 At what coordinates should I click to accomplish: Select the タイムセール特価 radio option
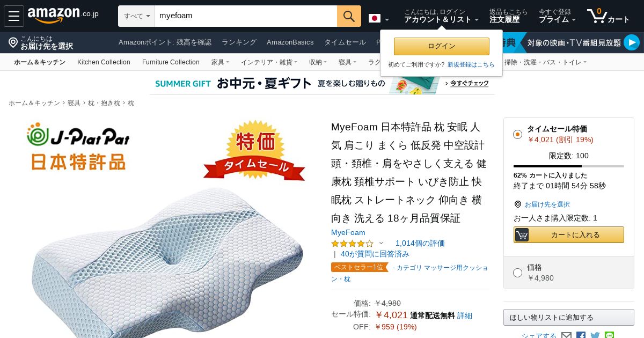pos(517,134)
